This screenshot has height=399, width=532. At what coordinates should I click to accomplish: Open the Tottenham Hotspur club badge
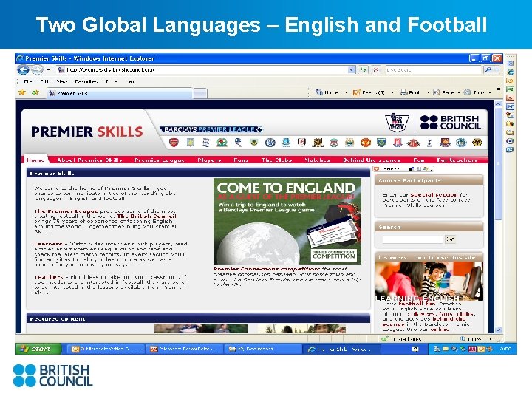429,143
